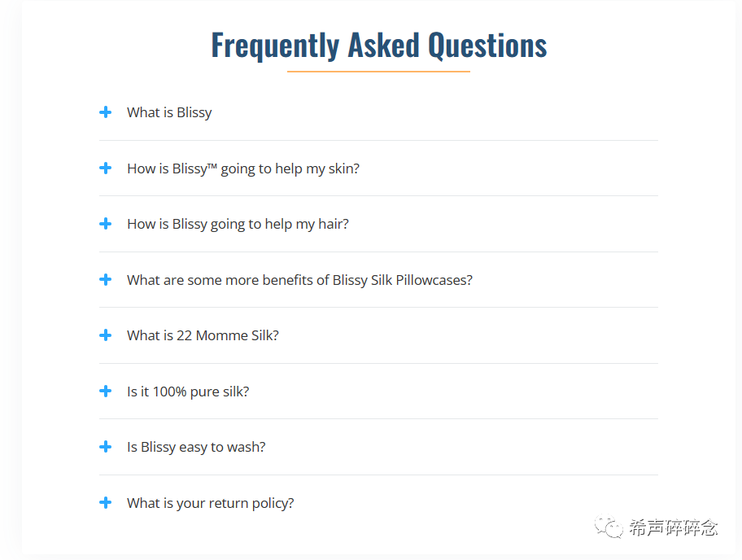Open the "What is Blissy" question text
Image resolution: width=742 pixels, height=560 pixels.
click(169, 112)
